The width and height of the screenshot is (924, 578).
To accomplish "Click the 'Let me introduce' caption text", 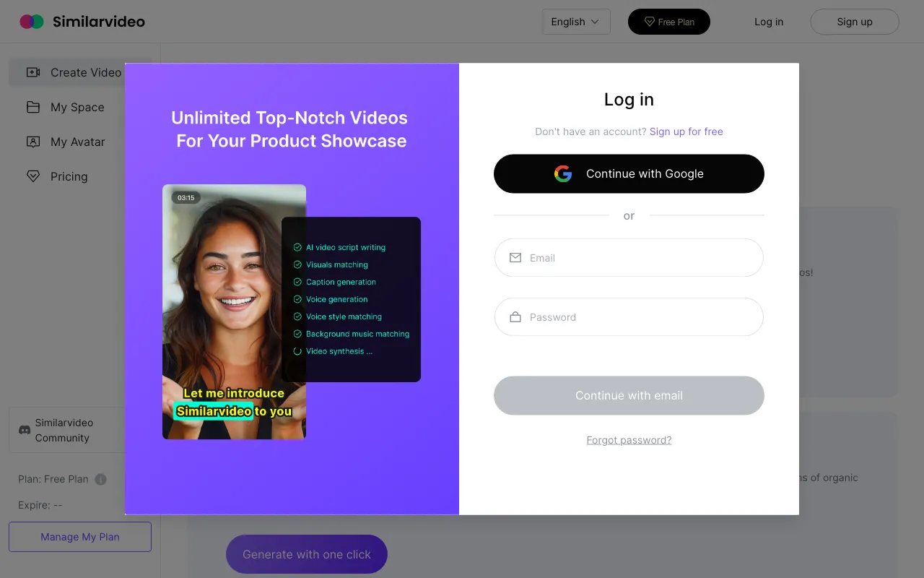I will tap(234, 393).
